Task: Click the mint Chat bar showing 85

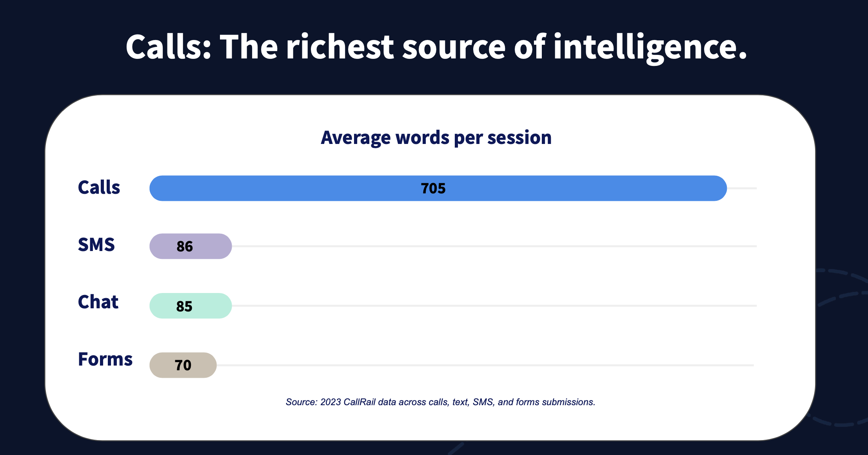Action: coord(191,306)
